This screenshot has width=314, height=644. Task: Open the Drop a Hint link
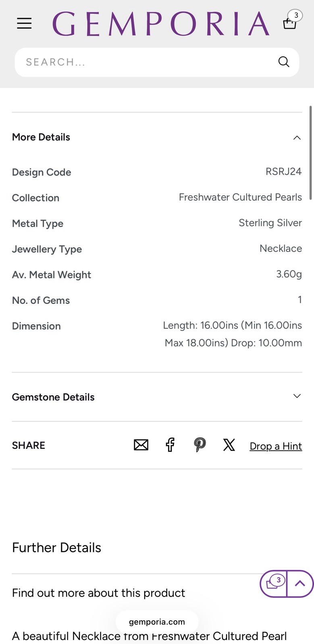coord(276,446)
